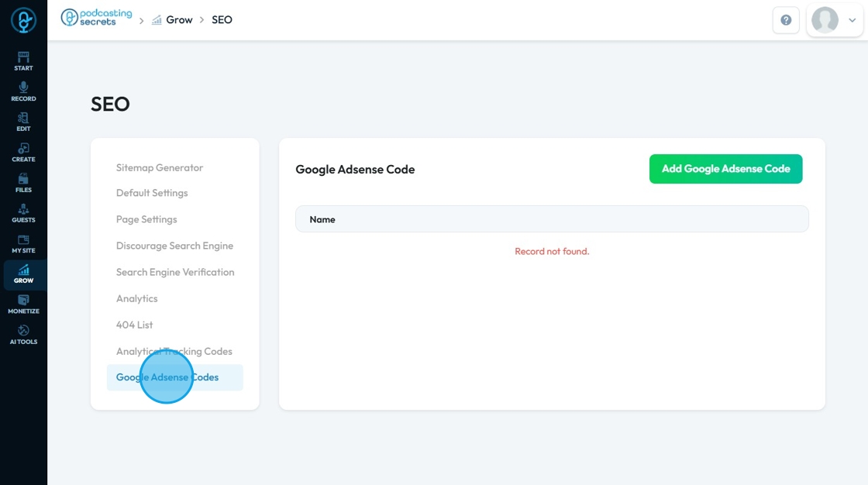
Task: Open the Guests section
Action: (x=23, y=213)
